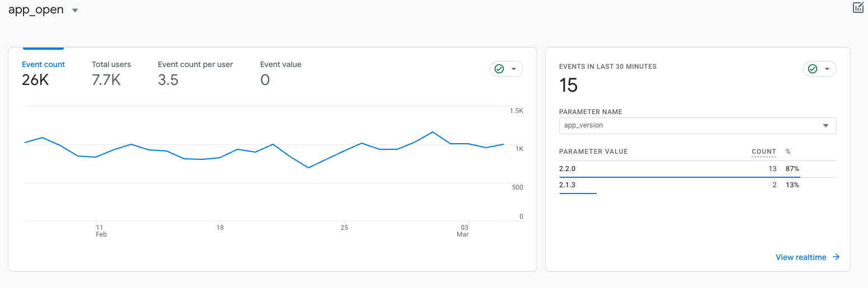Click the 2.2.0 parameter value row
The height and width of the screenshot is (288, 868).
point(697,169)
